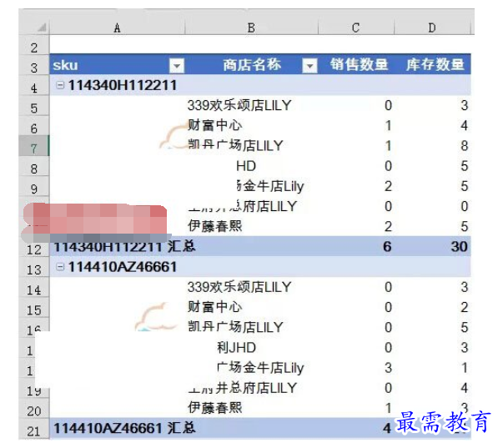Click the 114410AZ46661 汇总 cell

click(124, 428)
